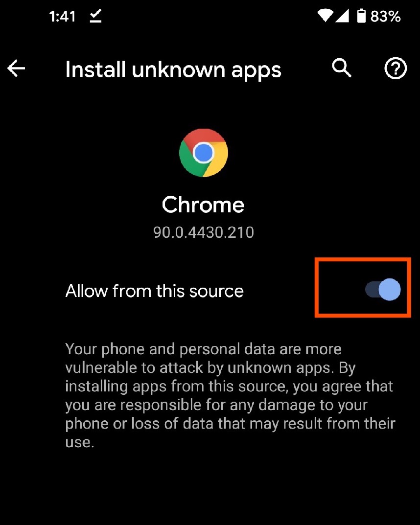Tap the light blue knob of the switch
Image resolution: width=420 pixels, height=525 pixels.
(x=390, y=289)
